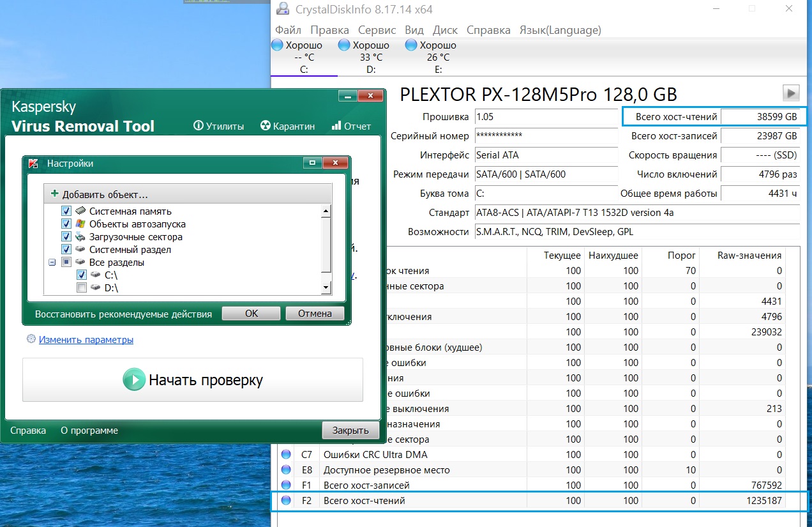Open the Сервис menu
812x527 pixels.
pyautogui.click(x=377, y=30)
